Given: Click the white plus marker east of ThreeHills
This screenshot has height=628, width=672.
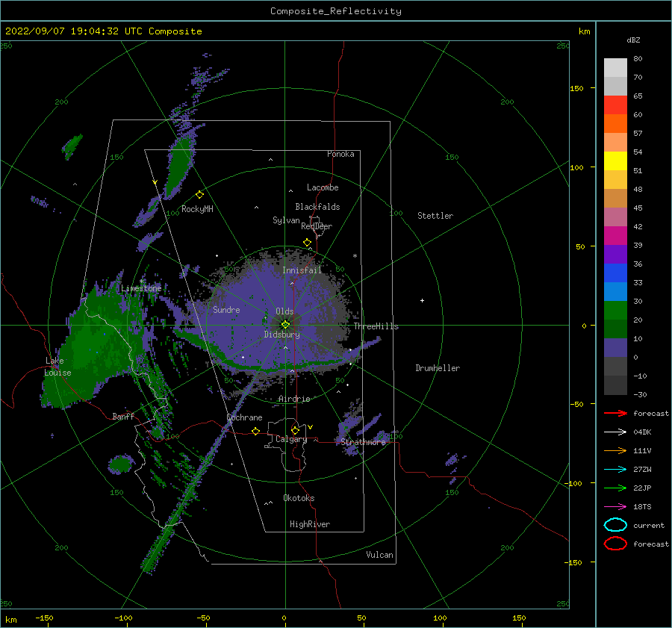Looking at the screenshot, I should coord(422,300).
